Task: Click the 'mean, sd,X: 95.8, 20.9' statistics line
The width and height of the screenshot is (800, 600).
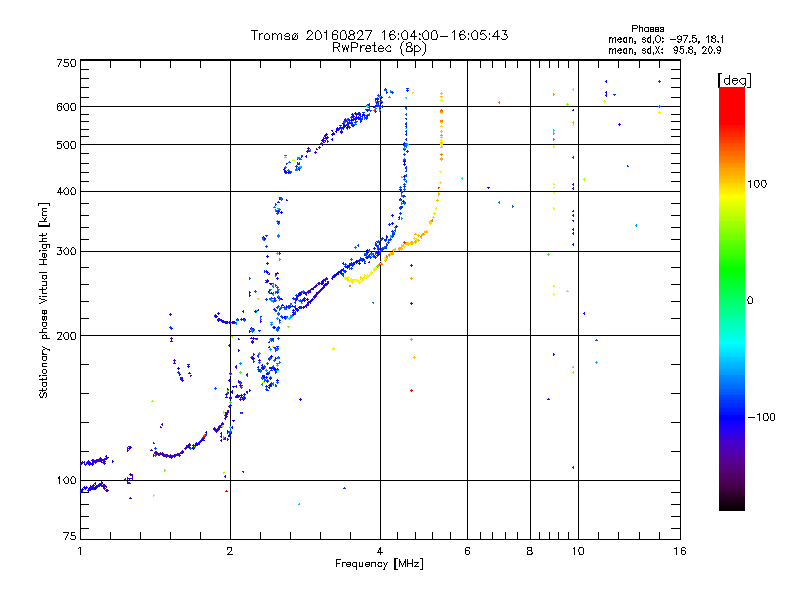Action: [x=664, y=50]
